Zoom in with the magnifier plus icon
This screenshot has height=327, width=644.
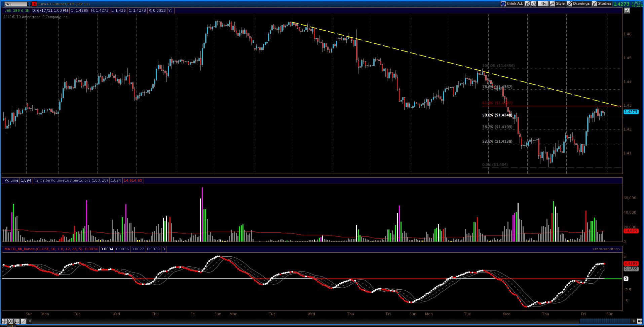click(x=10, y=321)
